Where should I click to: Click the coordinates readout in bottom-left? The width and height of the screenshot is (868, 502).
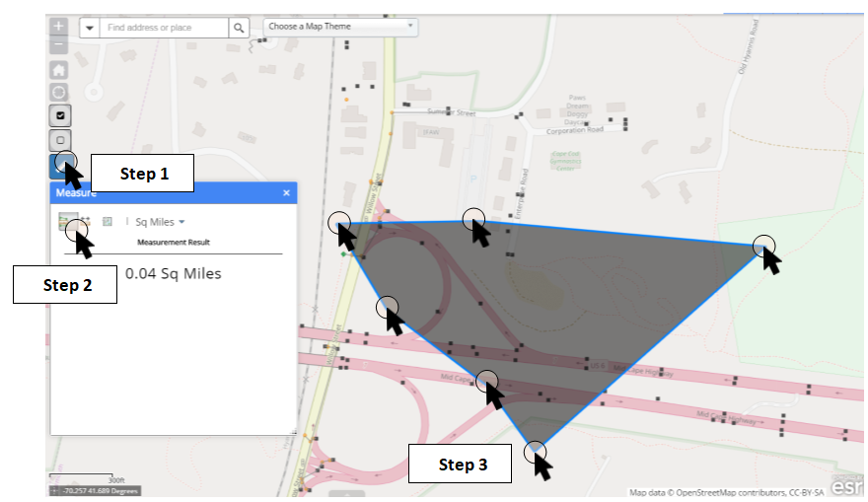coord(100,490)
